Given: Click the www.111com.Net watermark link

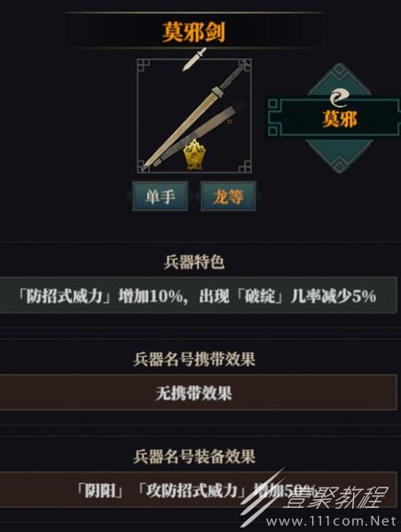Looking at the screenshot, I should pyautogui.click(x=331, y=520).
